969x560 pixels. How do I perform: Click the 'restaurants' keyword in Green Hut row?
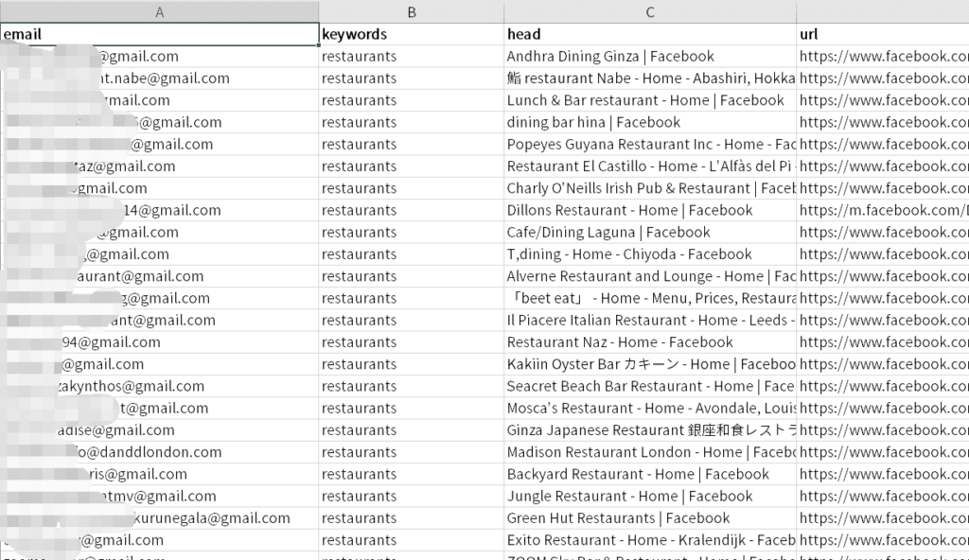click(x=359, y=518)
